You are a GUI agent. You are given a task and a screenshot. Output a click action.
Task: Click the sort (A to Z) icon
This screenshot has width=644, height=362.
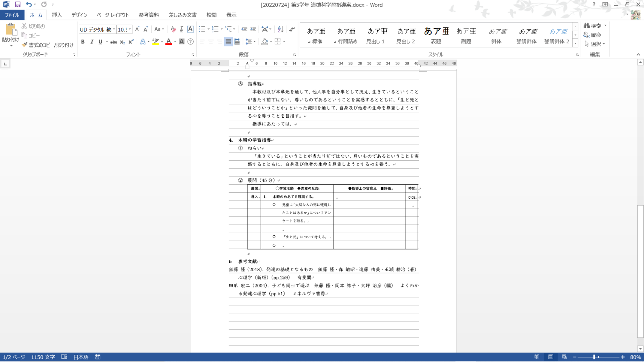pos(280,29)
